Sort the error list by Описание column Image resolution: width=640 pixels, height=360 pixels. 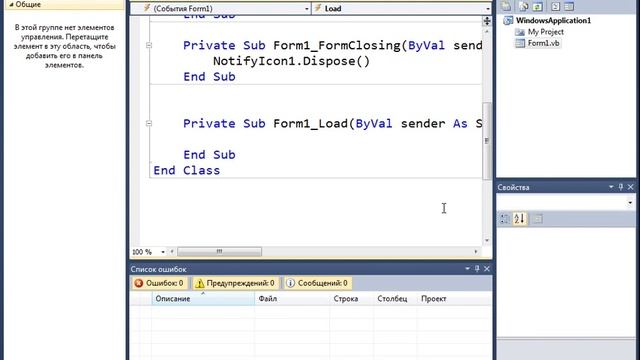pyautogui.click(x=203, y=299)
